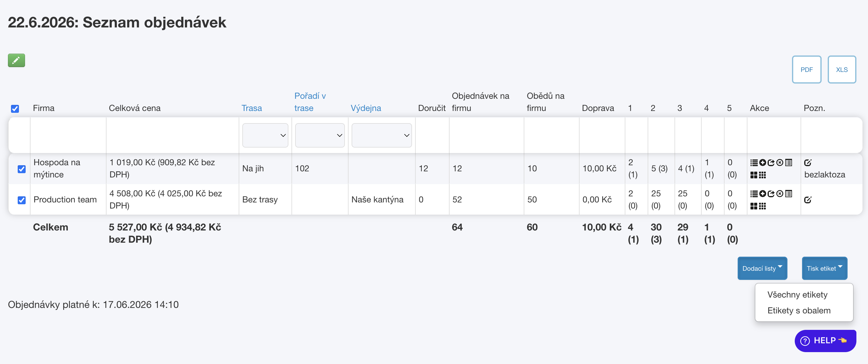
Task: Expand the Dodací listy dropdown button
Action: 762,268
